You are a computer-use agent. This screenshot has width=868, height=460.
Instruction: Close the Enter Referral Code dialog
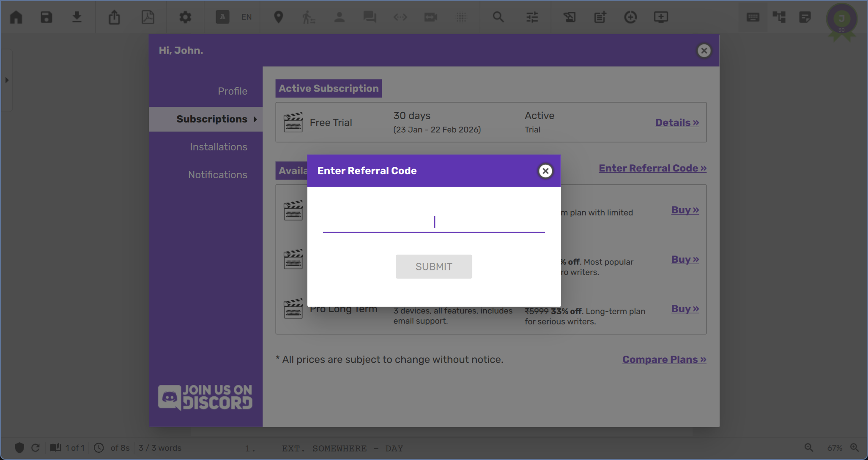pos(545,171)
